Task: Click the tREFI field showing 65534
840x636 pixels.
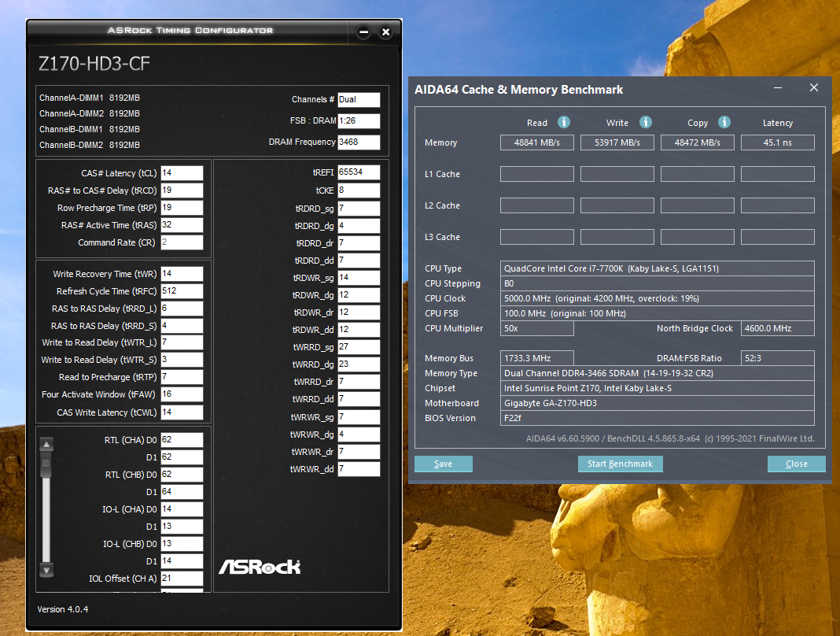Action: point(359,172)
